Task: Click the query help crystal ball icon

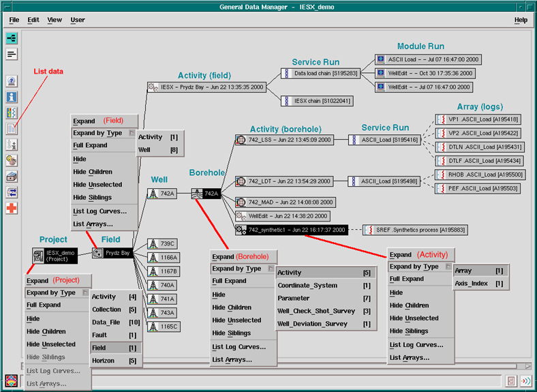Action: pos(12,82)
